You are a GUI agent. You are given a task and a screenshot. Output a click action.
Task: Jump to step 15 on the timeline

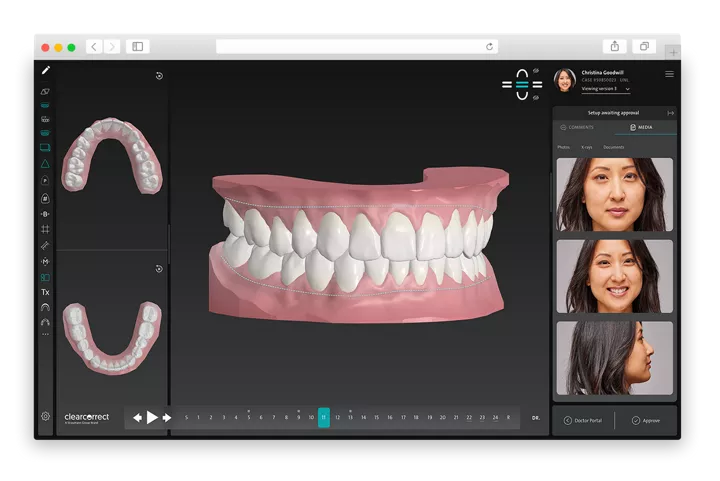pyautogui.click(x=376, y=417)
